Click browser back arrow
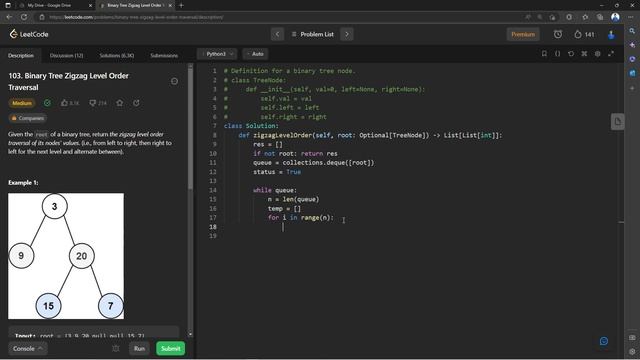 9,17
